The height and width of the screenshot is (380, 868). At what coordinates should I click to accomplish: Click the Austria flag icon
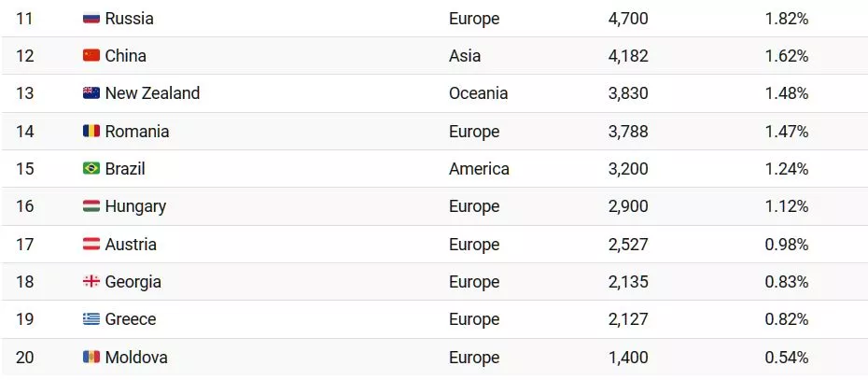point(91,245)
